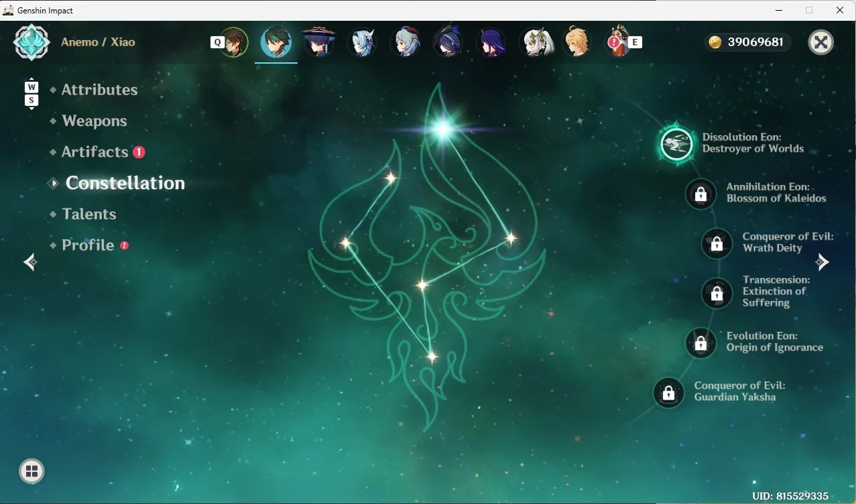Switch to the Talents section
This screenshot has width=856, height=504.
pos(89,214)
